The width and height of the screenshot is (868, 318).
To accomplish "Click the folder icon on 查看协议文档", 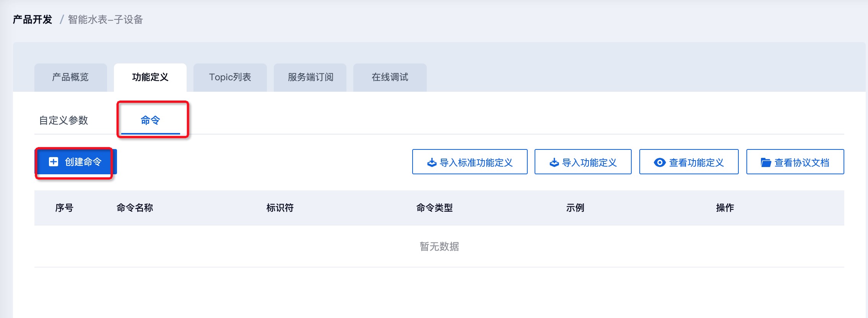I will 766,162.
